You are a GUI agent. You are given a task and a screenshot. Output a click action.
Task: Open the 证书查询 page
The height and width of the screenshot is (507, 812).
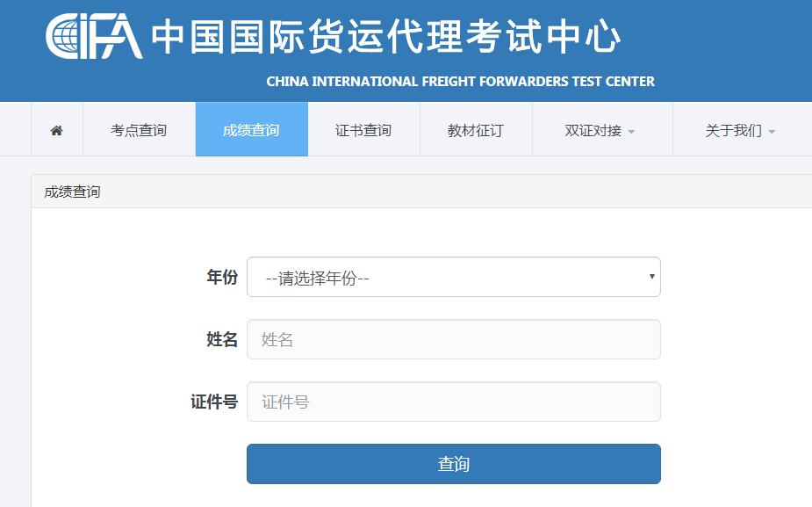[x=363, y=130]
